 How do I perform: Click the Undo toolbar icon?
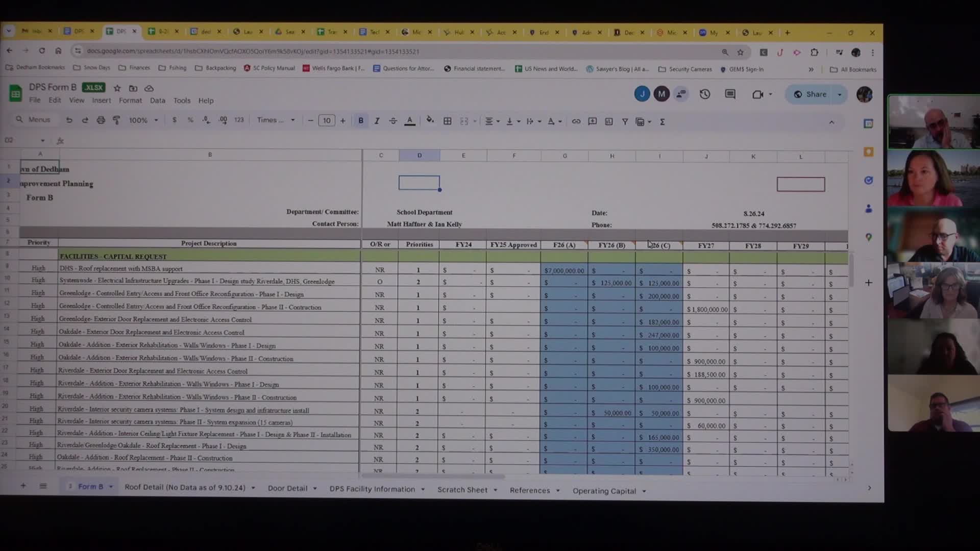point(69,120)
